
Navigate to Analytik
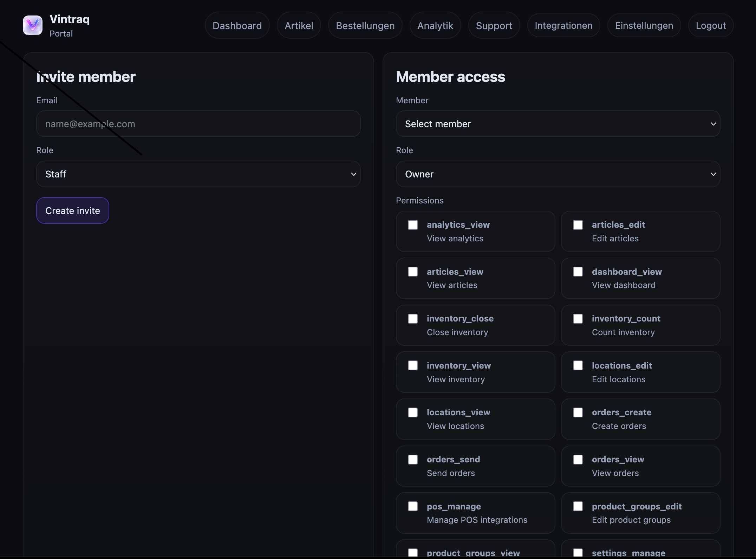(435, 26)
